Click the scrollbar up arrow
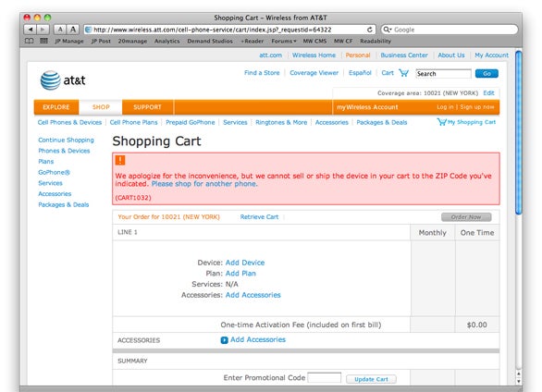This screenshot has height=392, width=542. tap(518, 374)
